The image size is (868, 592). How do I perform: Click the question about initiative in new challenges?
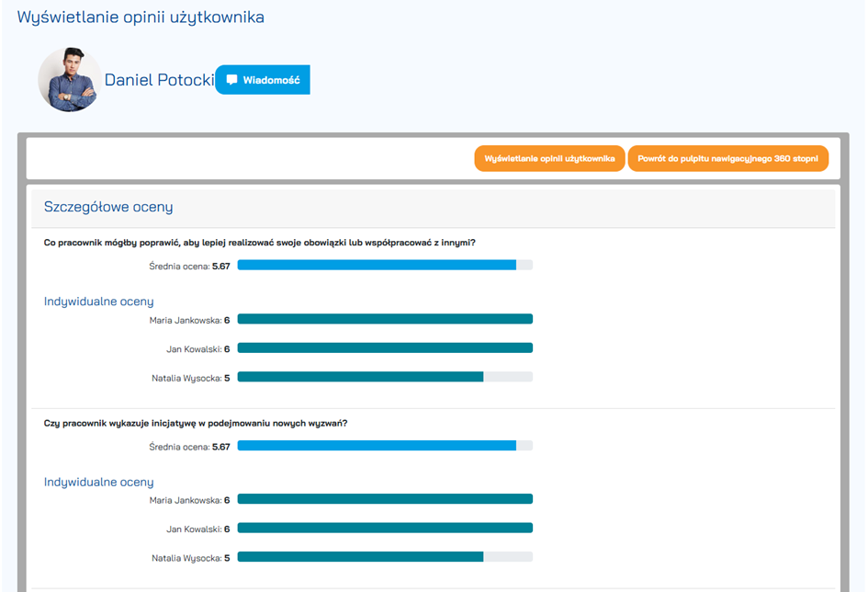point(196,424)
